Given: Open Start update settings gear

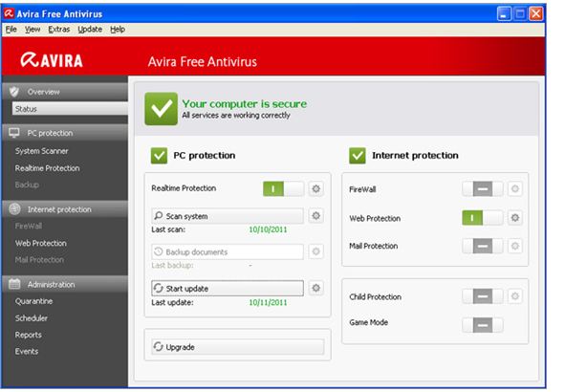Looking at the screenshot, I should [x=315, y=288].
